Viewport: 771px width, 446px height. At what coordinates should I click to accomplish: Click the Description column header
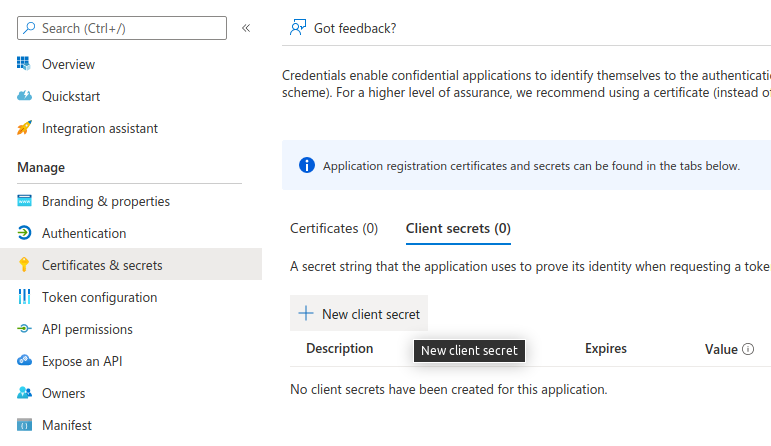click(340, 349)
